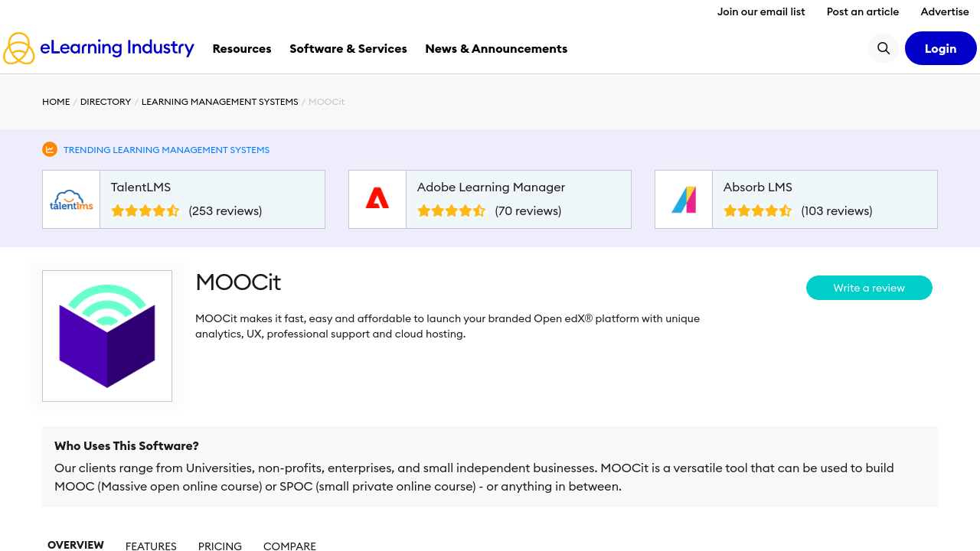This screenshot has width=980, height=551.
Task: Switch to the Pricing tab
Action: (220, 546)
